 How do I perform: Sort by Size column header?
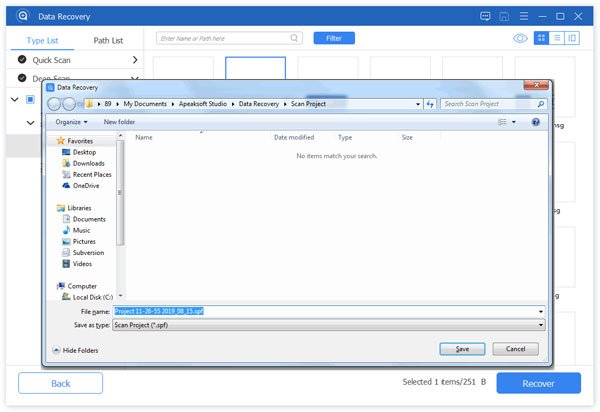(407, 137)
